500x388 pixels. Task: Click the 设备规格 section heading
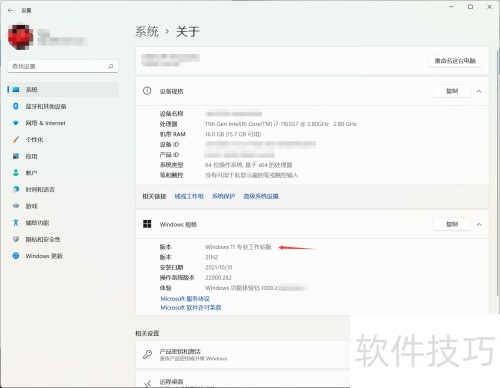(171, 91)
